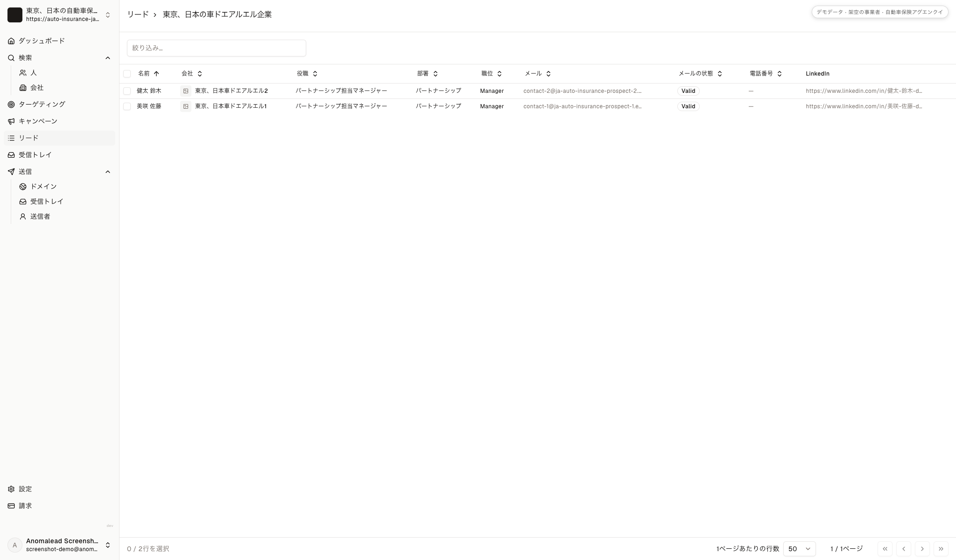Open LinkedIn link for 美咲 佐藤
The height and width of the screenshot is (560, 956).
tap(864, 106)
